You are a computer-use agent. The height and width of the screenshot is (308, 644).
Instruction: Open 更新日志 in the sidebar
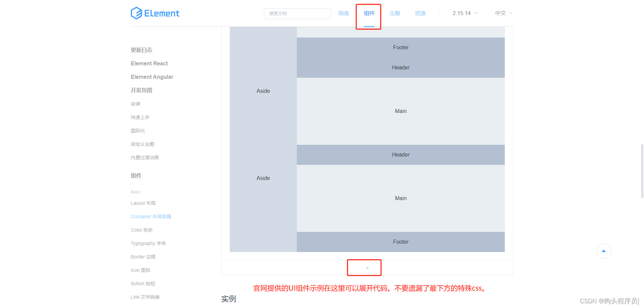(x=142, y=50)
